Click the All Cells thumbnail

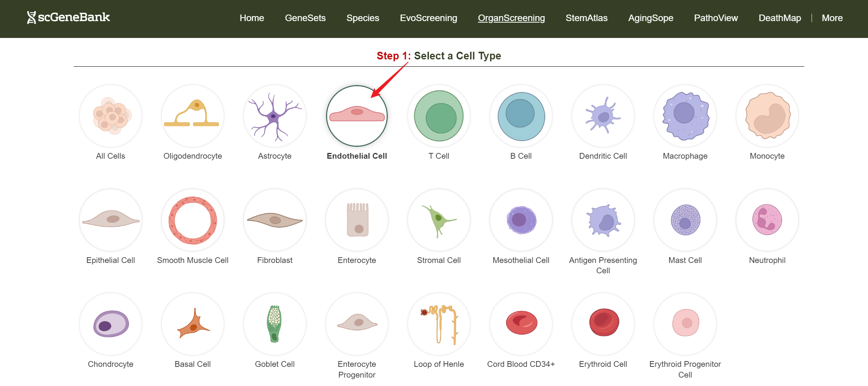(x=110, y=116)
